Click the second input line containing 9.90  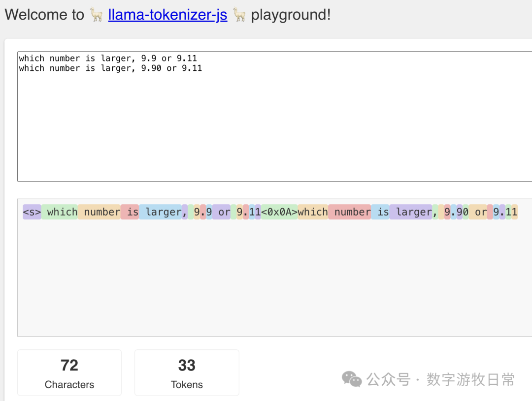point(110,68)
